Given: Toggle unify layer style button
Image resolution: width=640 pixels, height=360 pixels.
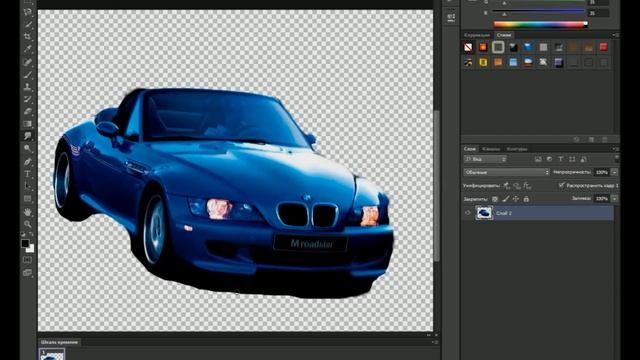Looking at the screenshot, I should 527,186.
